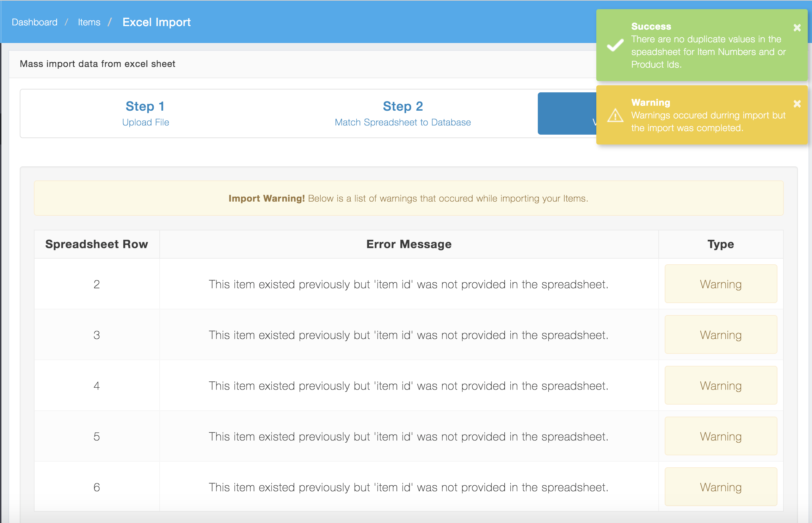Click the checkmark icon in the Success notification
This screenshot has height=523, width=812.
point(614,44)
